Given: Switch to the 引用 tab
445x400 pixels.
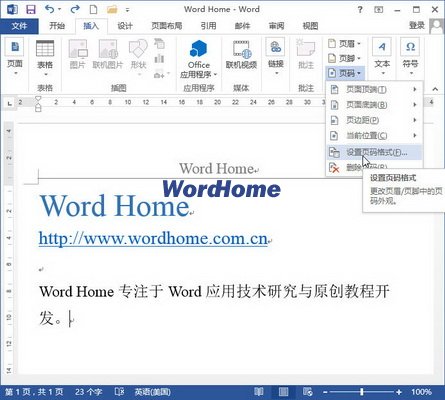Looking at the screenshot, I should (x=208, y=26).
